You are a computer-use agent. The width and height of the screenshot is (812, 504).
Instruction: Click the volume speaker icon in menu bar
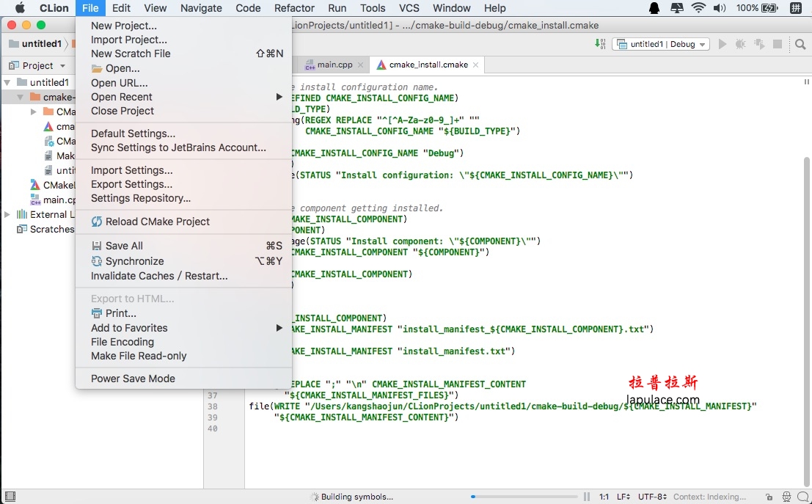(720, 8)
